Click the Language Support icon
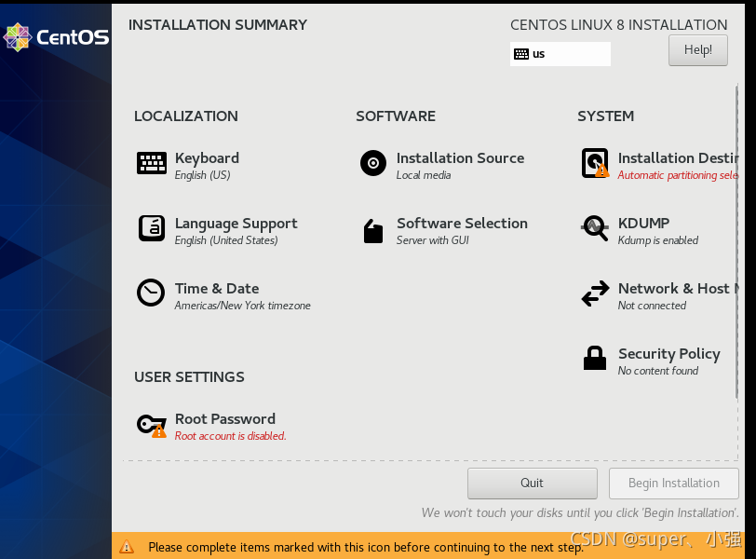This screenshot has height=559, width=756. [x=152, y=228]
